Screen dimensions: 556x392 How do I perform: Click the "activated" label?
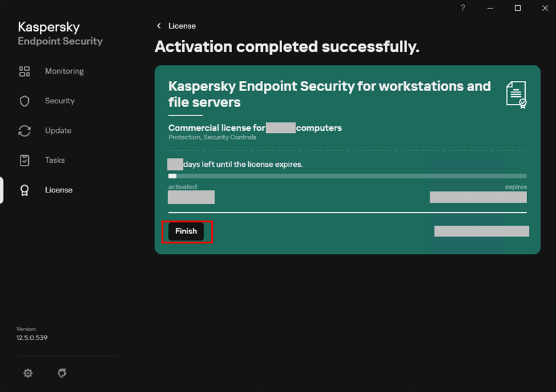coord(182,187)
